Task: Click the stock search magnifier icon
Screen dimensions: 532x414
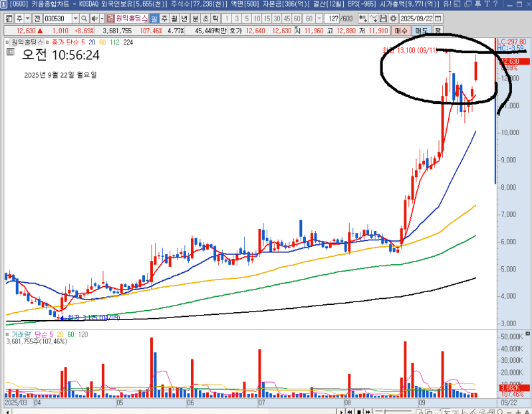Action: (84, 19)
